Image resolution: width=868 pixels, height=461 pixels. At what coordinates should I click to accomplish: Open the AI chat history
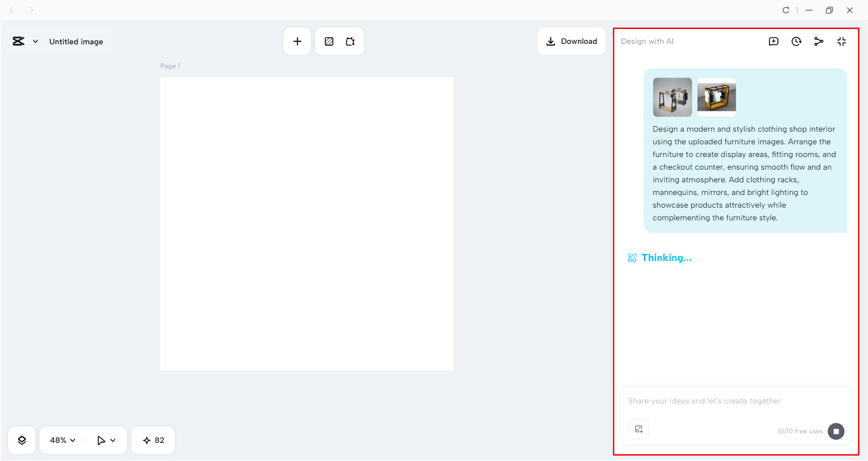(x=796, y=42)
